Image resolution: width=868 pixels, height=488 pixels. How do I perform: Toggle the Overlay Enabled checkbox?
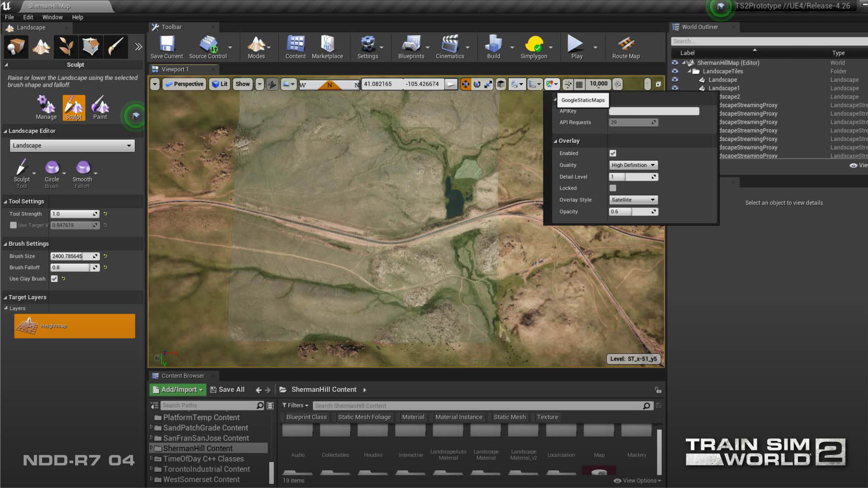pyautogui.click(x=613, y=153)
